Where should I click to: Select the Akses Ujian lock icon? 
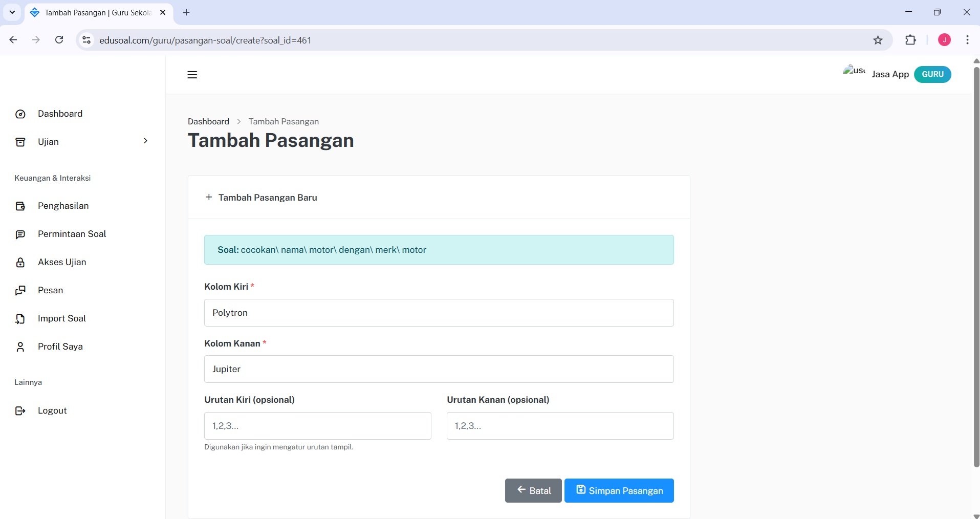(x=20, y=262)
